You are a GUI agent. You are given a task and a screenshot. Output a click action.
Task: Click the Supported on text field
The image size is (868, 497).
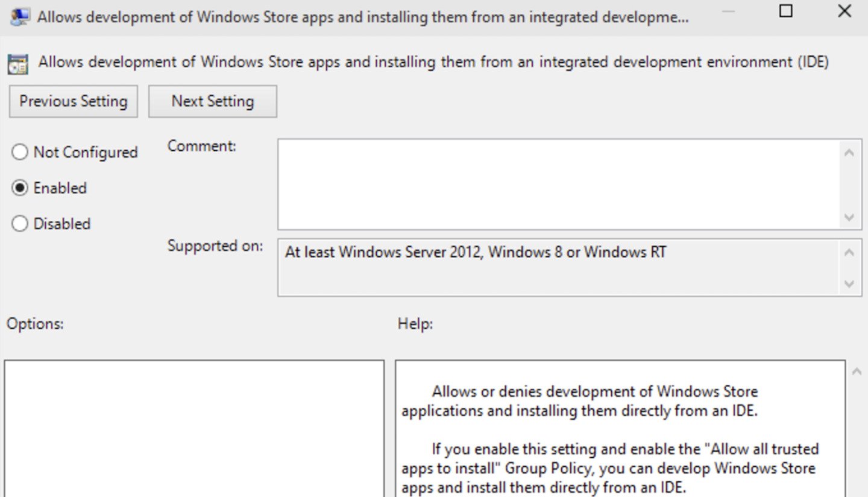(x=559, y=268)
